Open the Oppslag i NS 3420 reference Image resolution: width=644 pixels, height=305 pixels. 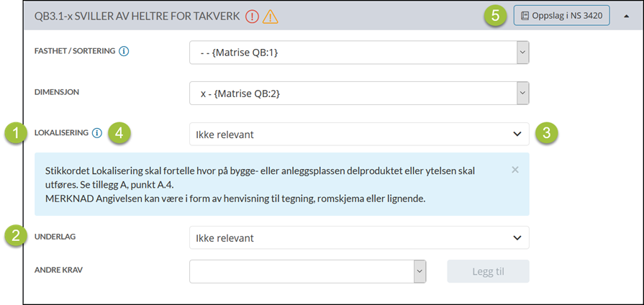561,15
